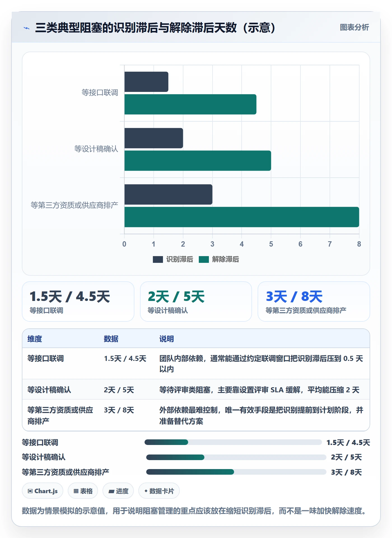The height and width of the screenshot is (538, 392).
Task: Open the green 2天 / 5天 stat card
Action: (196, 302)
